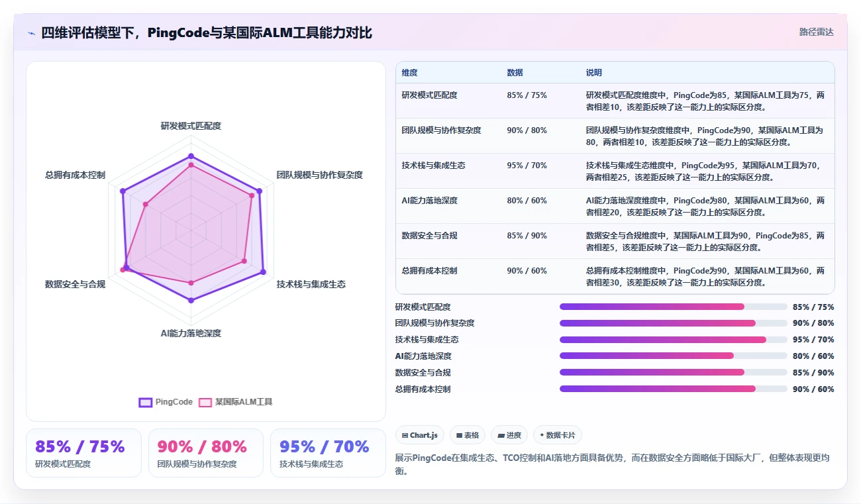
Task: Click PingCode's purple point on 研发模式匹配度 axis
Action: [191, 156]
